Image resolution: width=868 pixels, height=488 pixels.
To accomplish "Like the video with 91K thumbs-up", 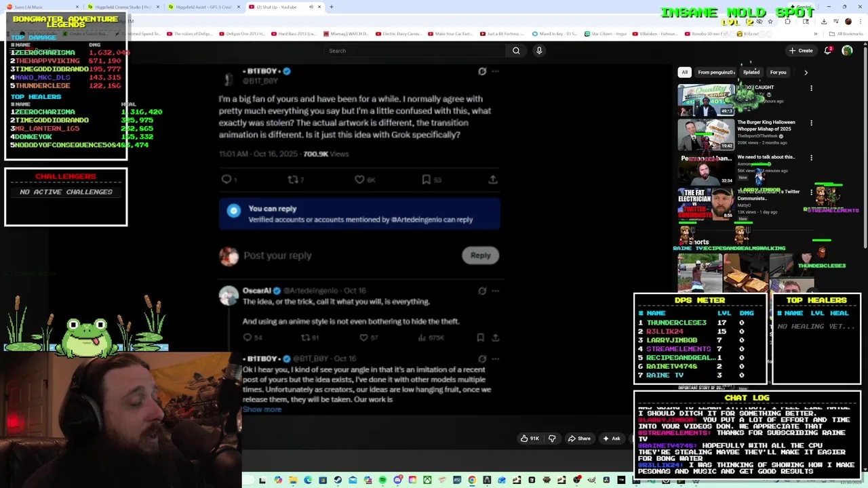I will [530, 439].
